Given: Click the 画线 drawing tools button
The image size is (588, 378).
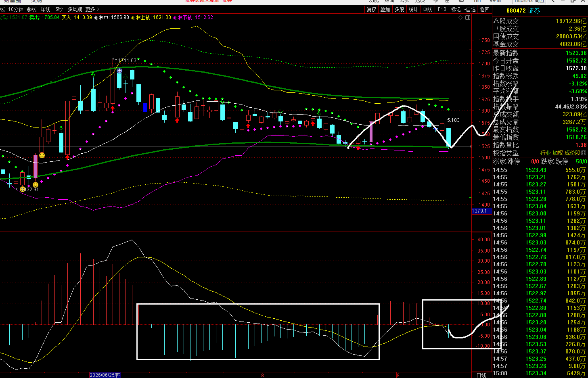Looking at the screenshot, I should click(428, 9).
